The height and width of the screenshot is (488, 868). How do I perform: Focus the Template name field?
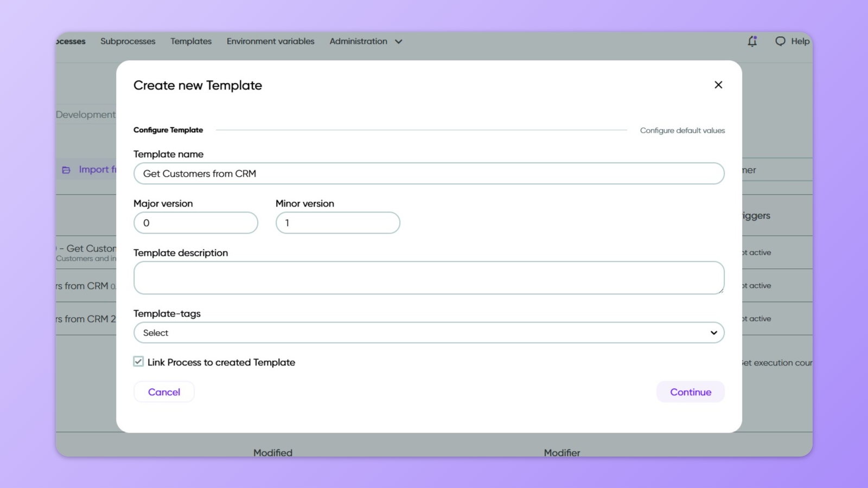point(429,174)
